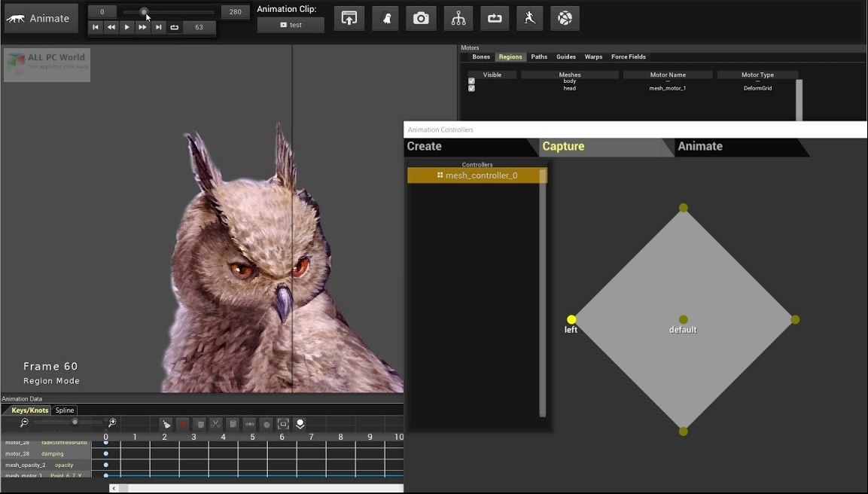Click the export window icon
The height and width of the screenshot is (494, 868).
tap(349, 18)
